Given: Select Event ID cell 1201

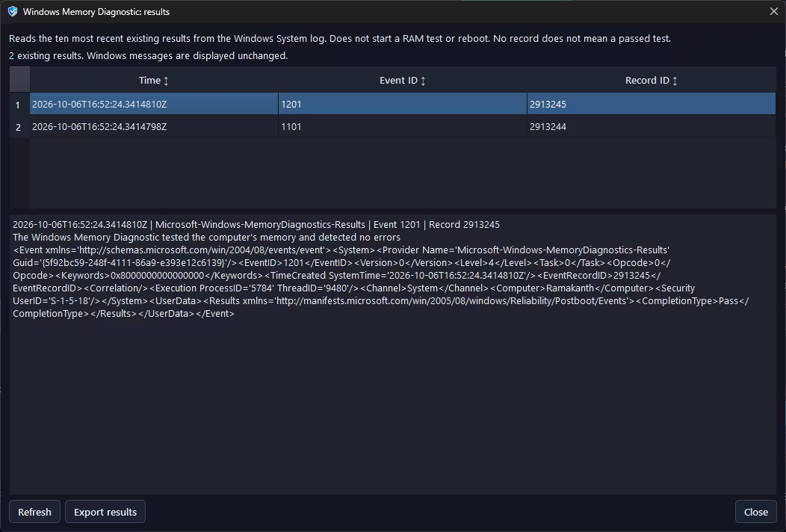Looking at the screenshot, I should click(403, 105).
